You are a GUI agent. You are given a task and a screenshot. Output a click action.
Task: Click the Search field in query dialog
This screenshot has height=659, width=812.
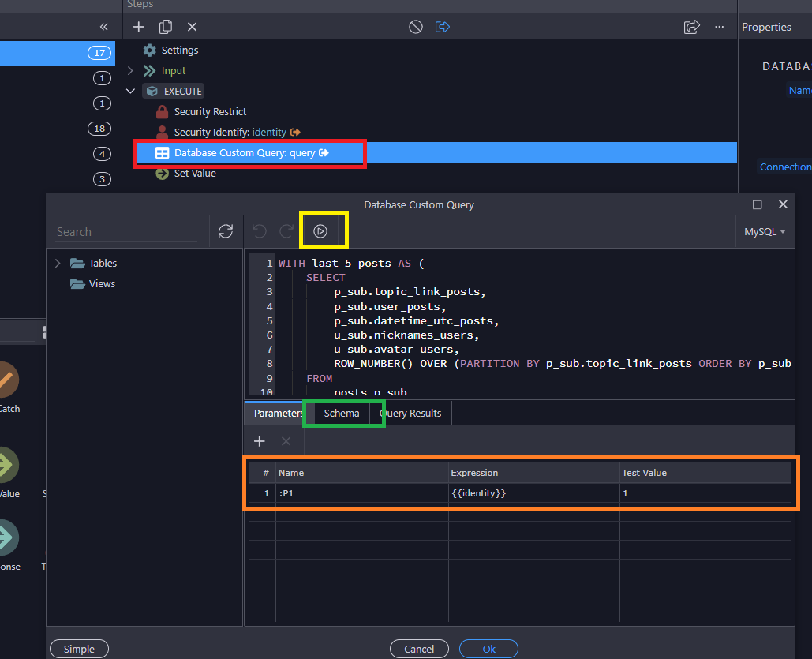click(x=126, y=232)
